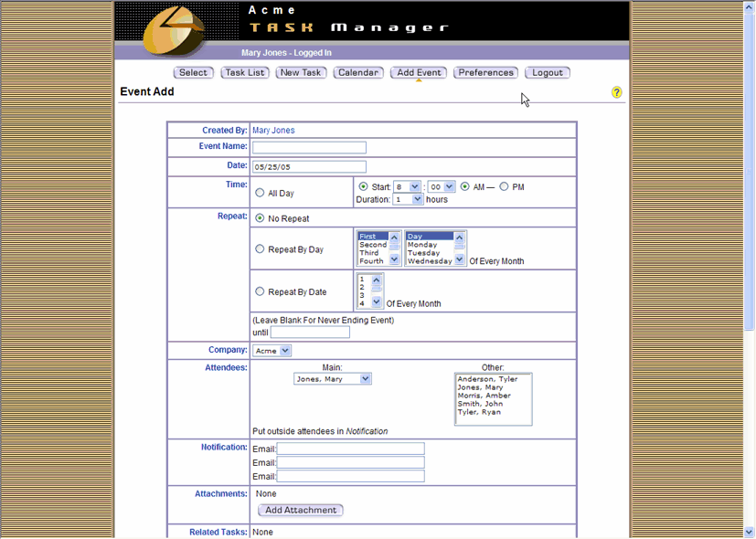Select date 3 in Repeat By Date list
Image resolution: width=756 pixels, height=539 pixels.
[364, 295]
